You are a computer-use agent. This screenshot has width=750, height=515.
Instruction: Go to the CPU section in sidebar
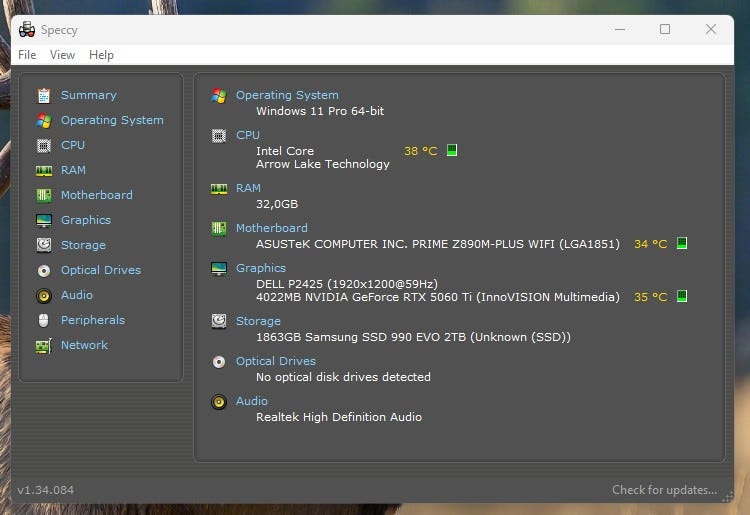click(x=73, y=145)
